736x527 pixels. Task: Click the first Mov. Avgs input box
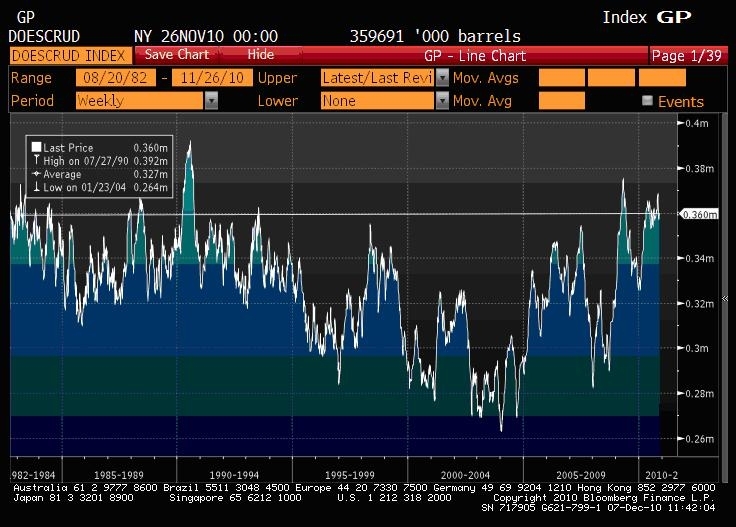click(x=562, y=77)
